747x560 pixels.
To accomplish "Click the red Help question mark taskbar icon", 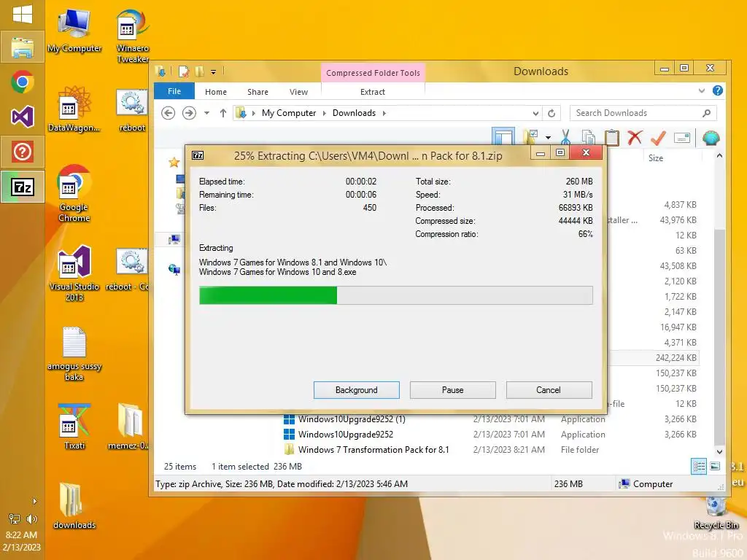I will 23,152.
